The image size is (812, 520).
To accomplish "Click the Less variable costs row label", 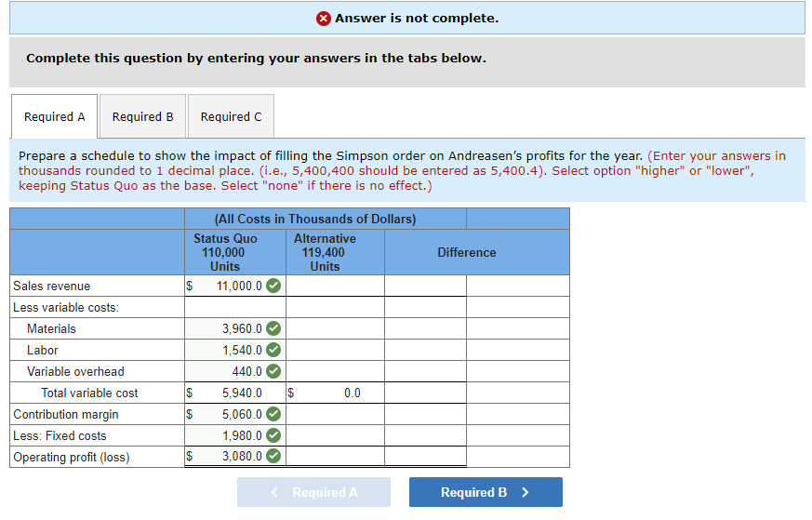I will point(66,307).
